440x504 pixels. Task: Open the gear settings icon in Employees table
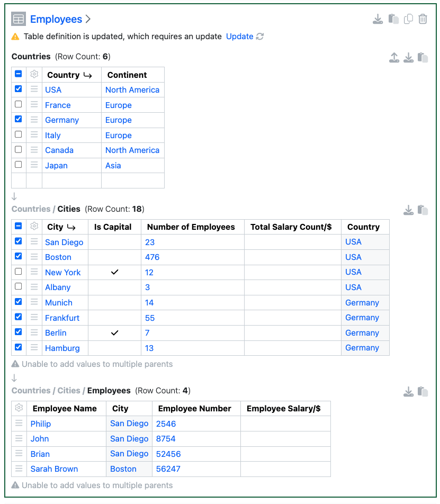coord(19,408)
